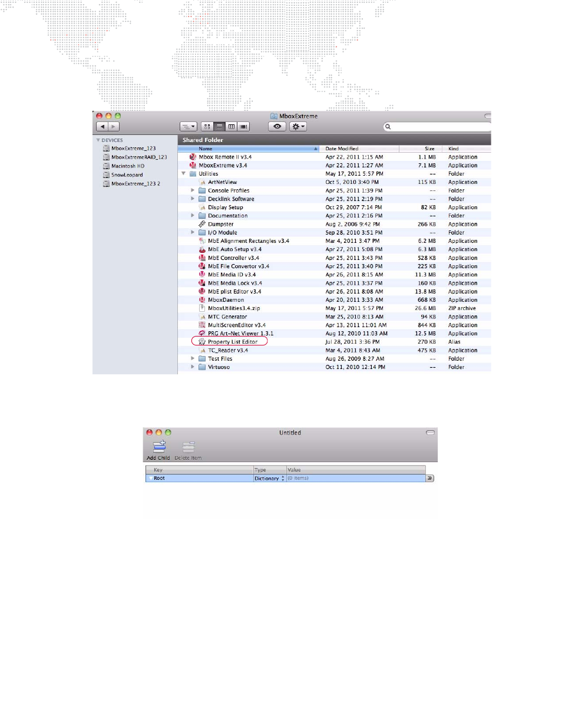Expand the Decklink Software folder
This screenshot has height=728, width=562.
(x=193, y=199)
